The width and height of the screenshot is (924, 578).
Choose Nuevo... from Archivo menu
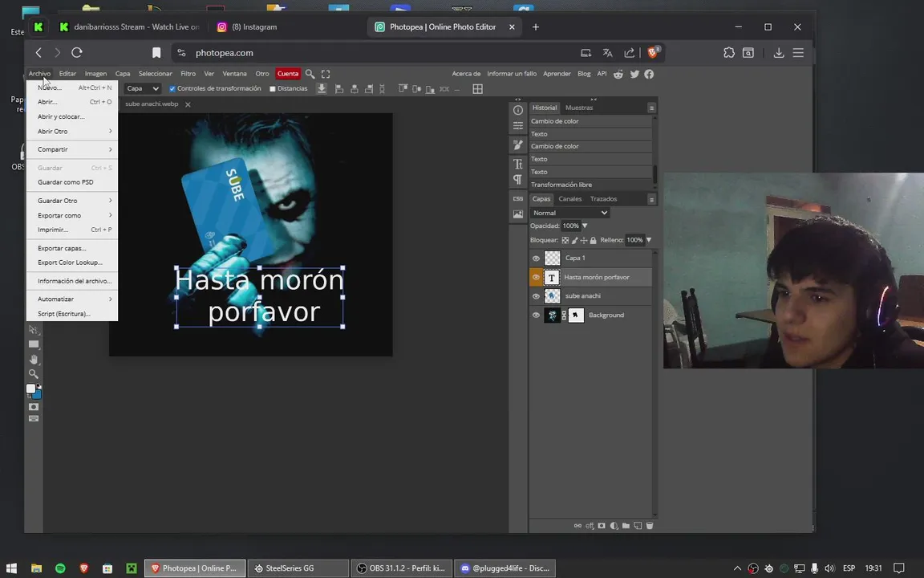[72, 88]
